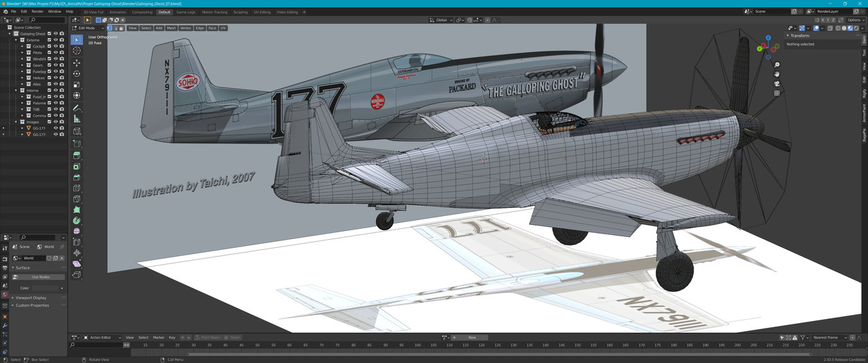Select the Cursor tool
The width and height of the screenshot is (868, 363).
coord(77,51)
